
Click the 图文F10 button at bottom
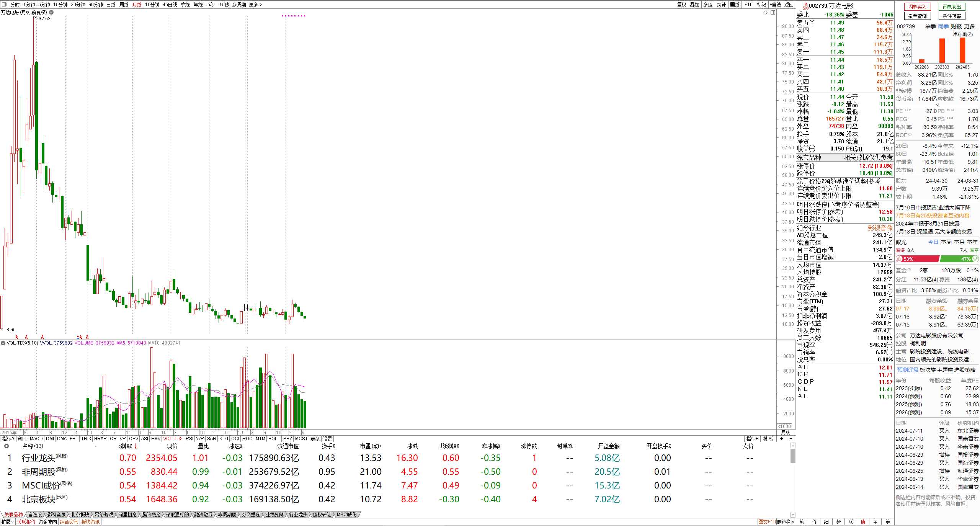click(767, 522)
